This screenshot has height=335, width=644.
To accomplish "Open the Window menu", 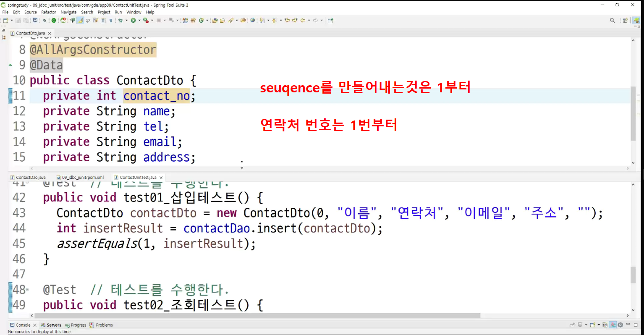I will 134,12.
